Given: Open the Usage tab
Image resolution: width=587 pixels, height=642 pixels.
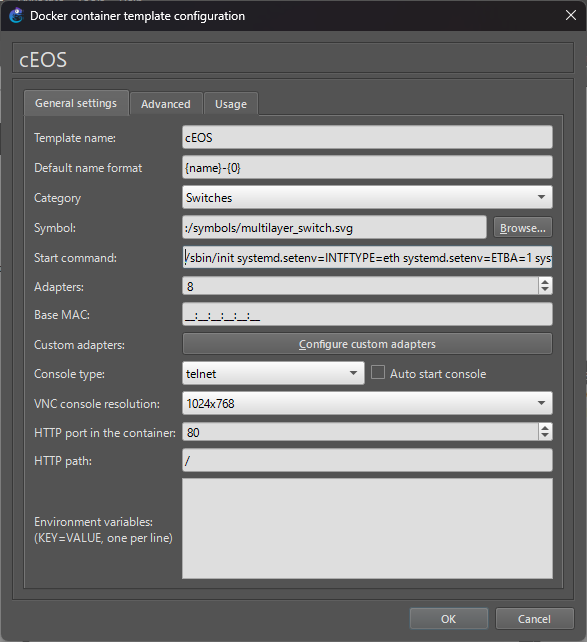Looking at the screenshot, I should (231, 104).
